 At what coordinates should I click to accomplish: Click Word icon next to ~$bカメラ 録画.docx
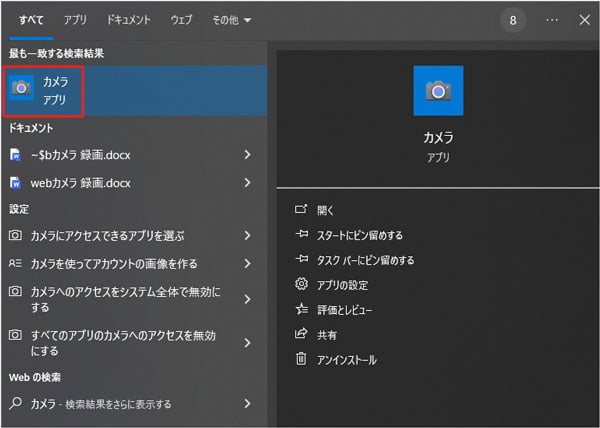point(15,155)
